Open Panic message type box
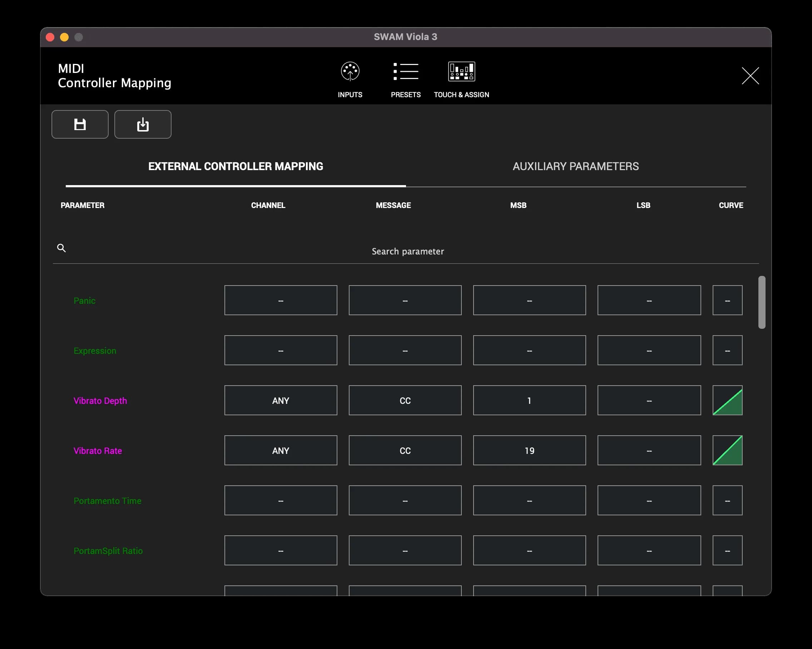The image size is (812, 649). [405, 300]
